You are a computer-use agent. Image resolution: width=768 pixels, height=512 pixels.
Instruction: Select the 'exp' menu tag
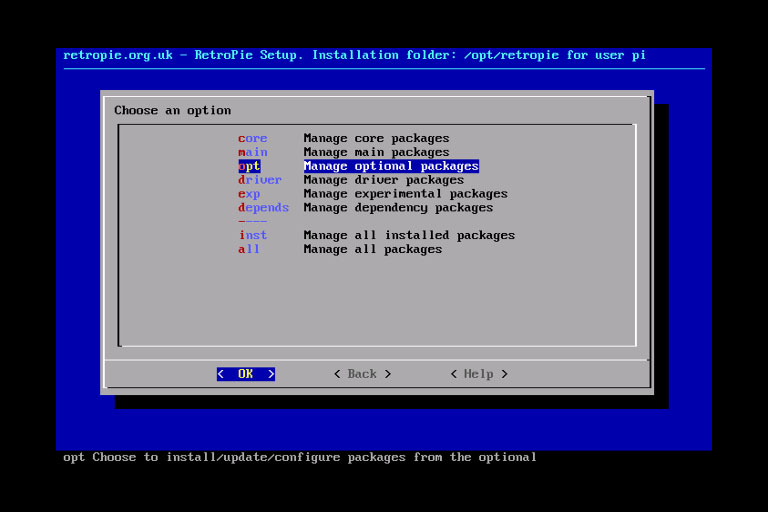point(249,194)
